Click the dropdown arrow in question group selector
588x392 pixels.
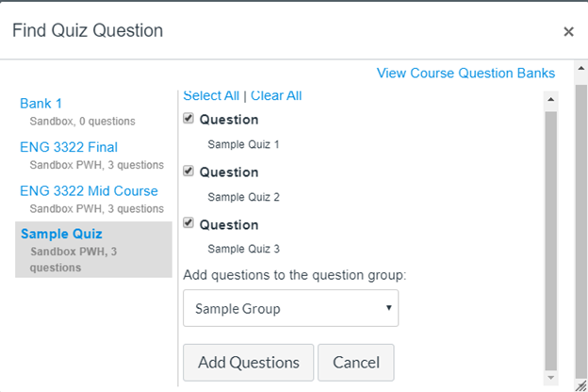pos(389,308)
